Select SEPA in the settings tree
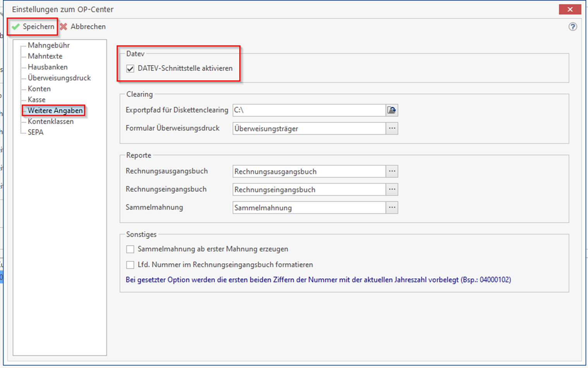 (x=36, y=132)
